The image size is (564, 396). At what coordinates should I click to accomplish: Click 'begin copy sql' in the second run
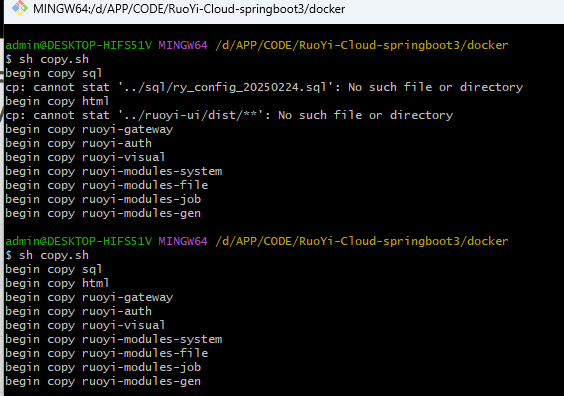54,269
